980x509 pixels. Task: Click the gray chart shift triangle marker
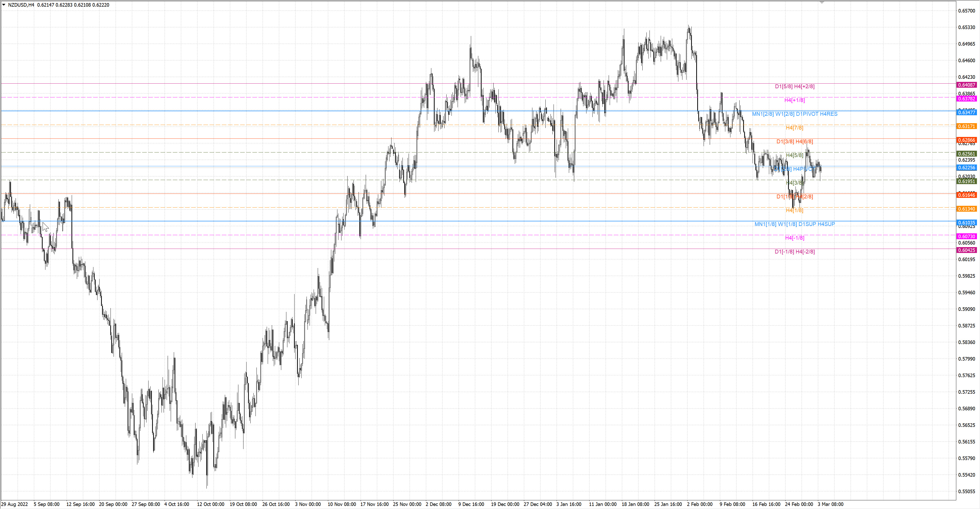click(x=822, y=3)
